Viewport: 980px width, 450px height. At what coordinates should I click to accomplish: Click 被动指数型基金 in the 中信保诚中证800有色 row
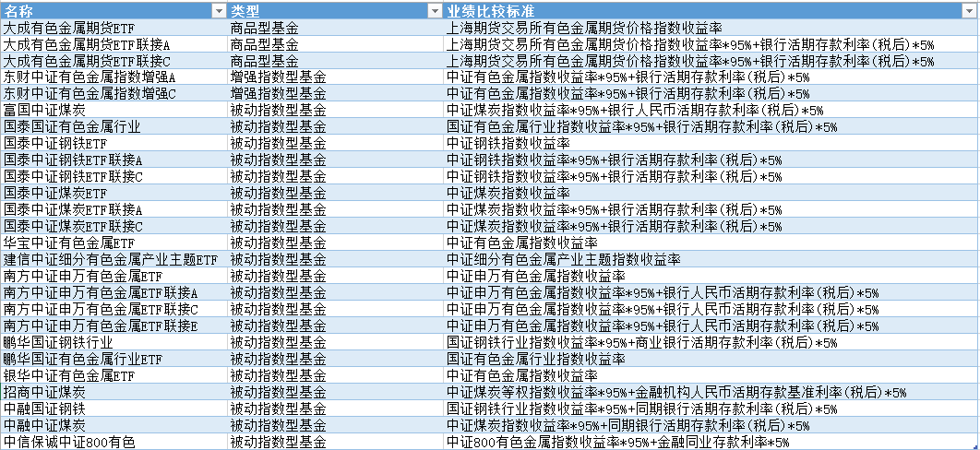[335, 442]
